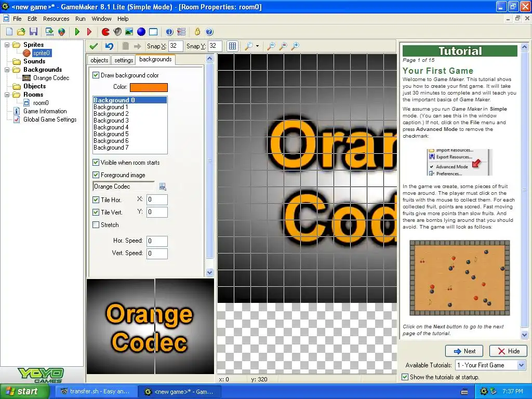
Task: Toggle Tile Hor. checkbox
Action: [96, 200]
